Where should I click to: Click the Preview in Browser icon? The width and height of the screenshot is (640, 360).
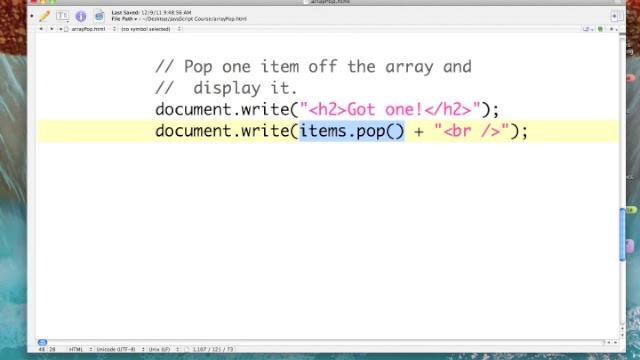(x=99, y=16)
